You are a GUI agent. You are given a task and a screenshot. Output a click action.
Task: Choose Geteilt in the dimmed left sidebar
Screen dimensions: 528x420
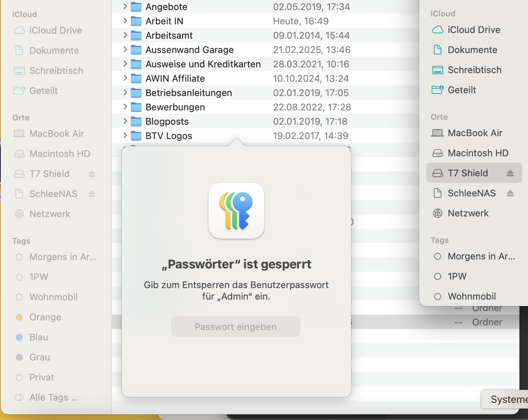36,91
